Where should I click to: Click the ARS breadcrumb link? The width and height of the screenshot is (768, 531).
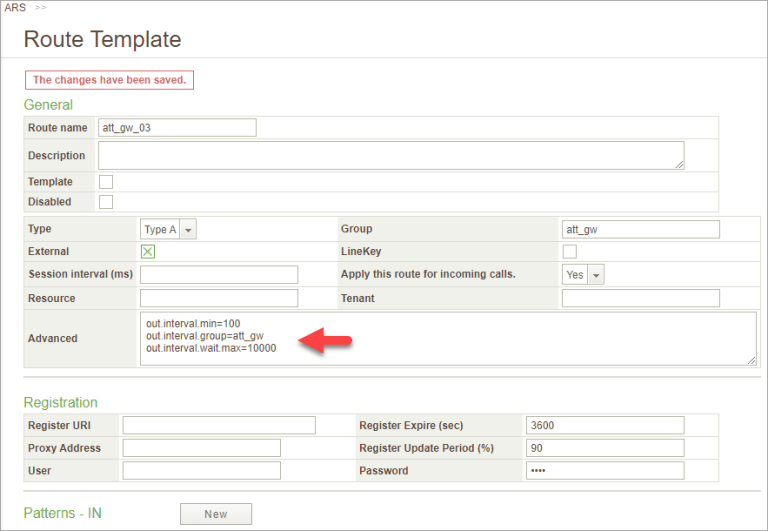point(15,8)
